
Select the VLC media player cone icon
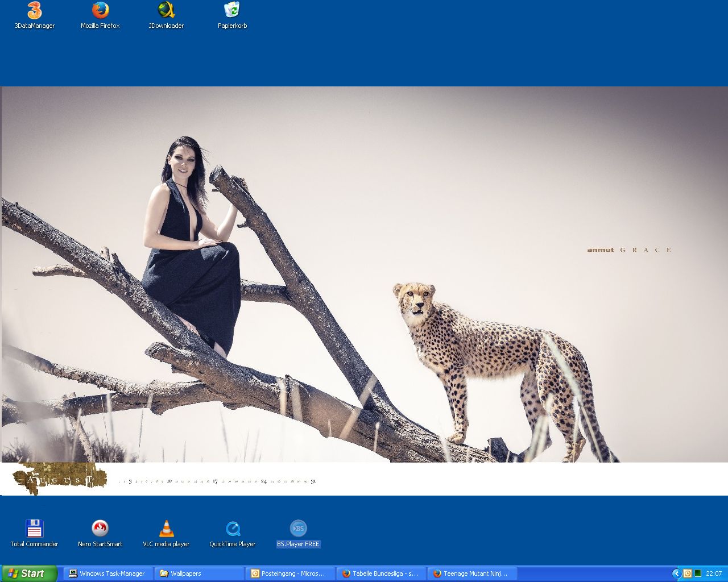[166, 529]
